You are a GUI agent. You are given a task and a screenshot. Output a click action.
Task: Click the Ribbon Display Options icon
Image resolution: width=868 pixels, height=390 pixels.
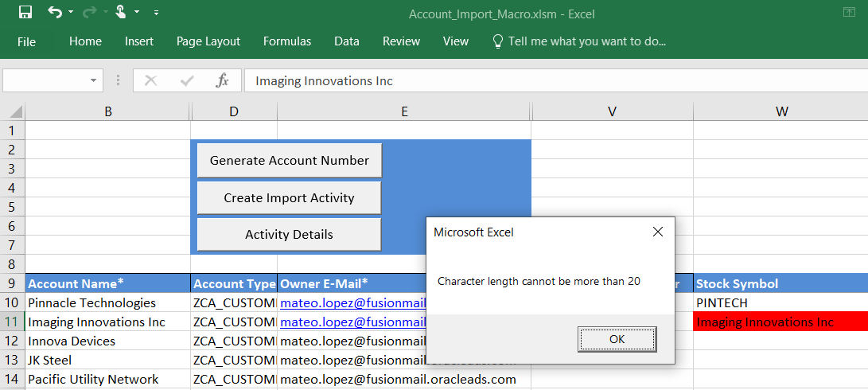[849, 13]
